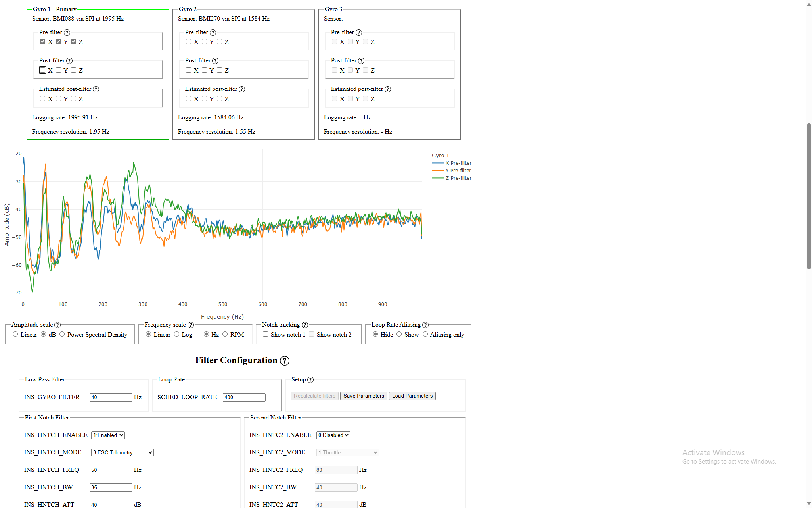Open INS_HNTCH_MODE ESC Telemetry dropdown
The height and width of the screenshot is (508, 812).
point(122,453)
